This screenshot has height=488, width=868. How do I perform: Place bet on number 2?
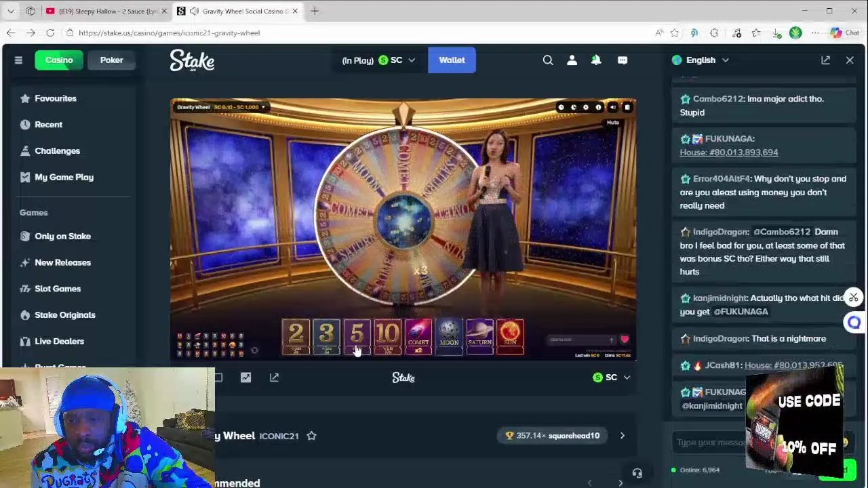point(296,337)
